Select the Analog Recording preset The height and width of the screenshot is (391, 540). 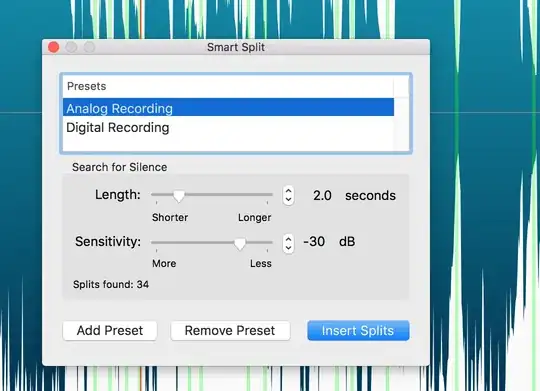[228, 108]
